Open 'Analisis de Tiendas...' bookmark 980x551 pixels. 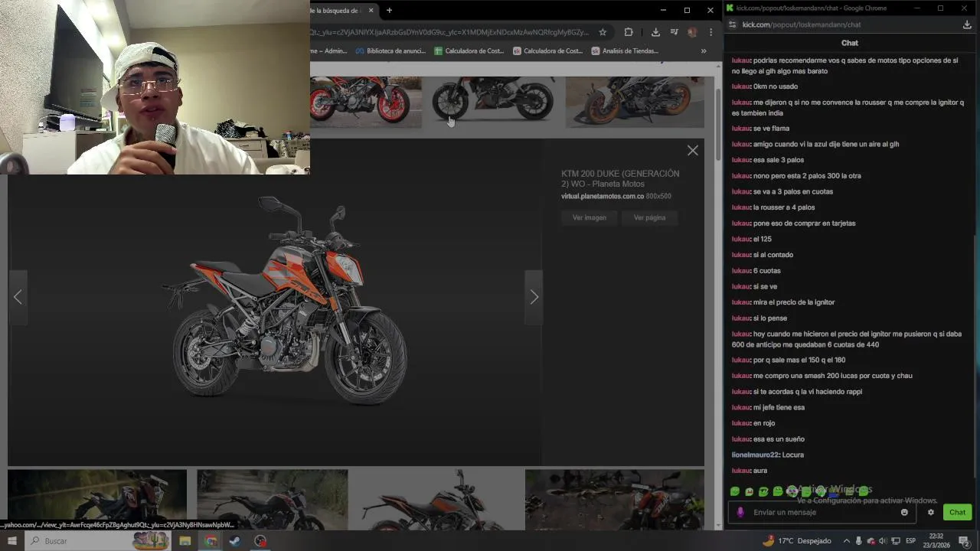625,51
